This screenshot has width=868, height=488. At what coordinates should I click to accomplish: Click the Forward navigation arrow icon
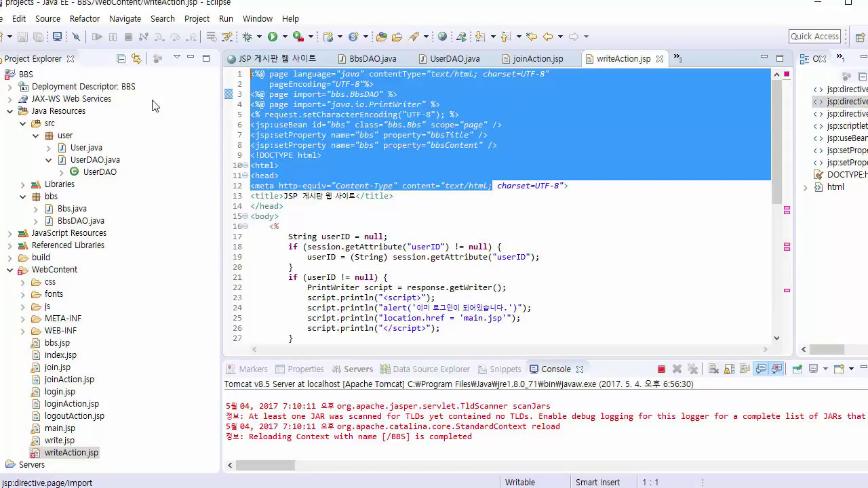click(x=574, y=37)
